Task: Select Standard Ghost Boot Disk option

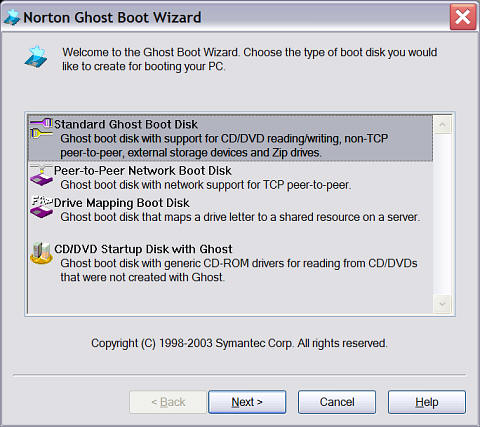Action: [x=230, y=138]
